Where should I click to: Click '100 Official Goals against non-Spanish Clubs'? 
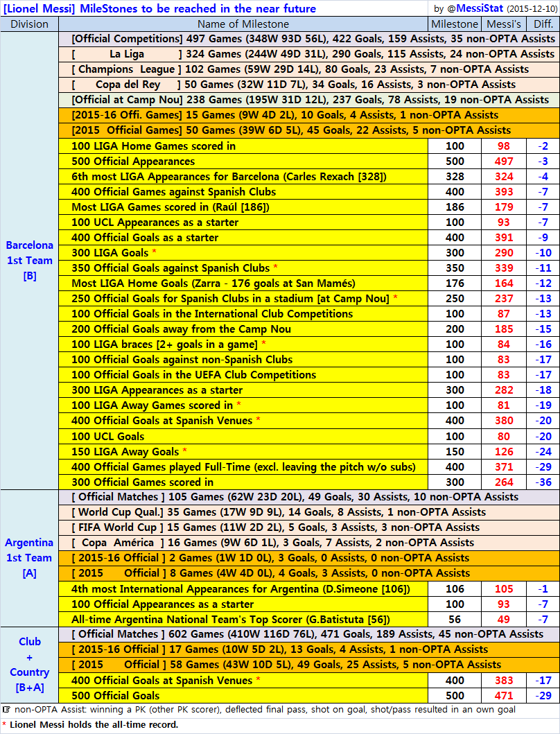(243, 360)
